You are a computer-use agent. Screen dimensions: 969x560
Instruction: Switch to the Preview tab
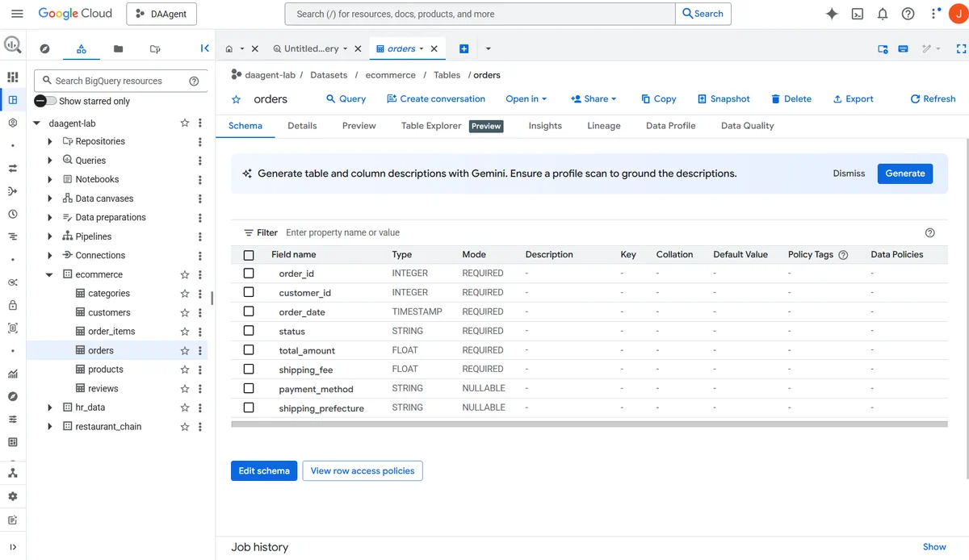[x=359, y=126]
